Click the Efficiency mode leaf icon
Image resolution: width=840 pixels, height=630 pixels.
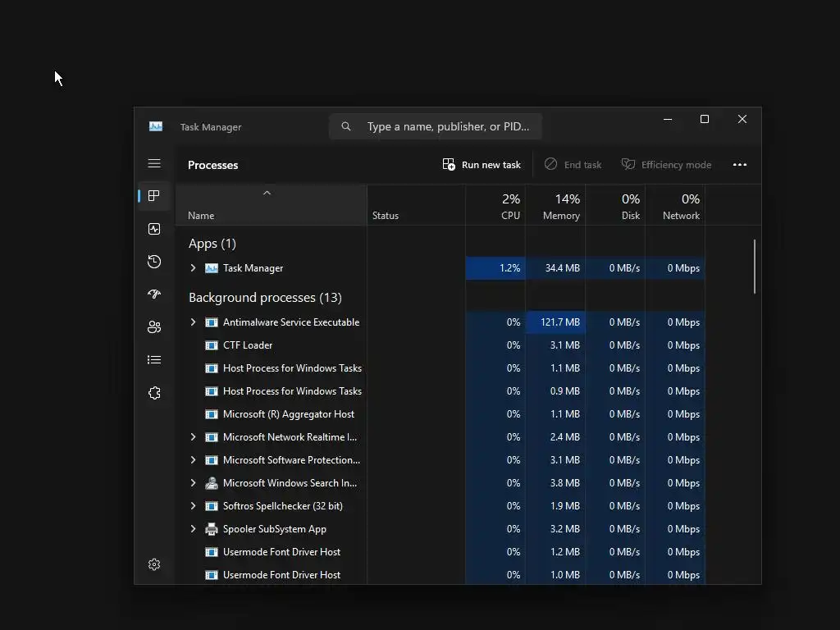point(628,164)
